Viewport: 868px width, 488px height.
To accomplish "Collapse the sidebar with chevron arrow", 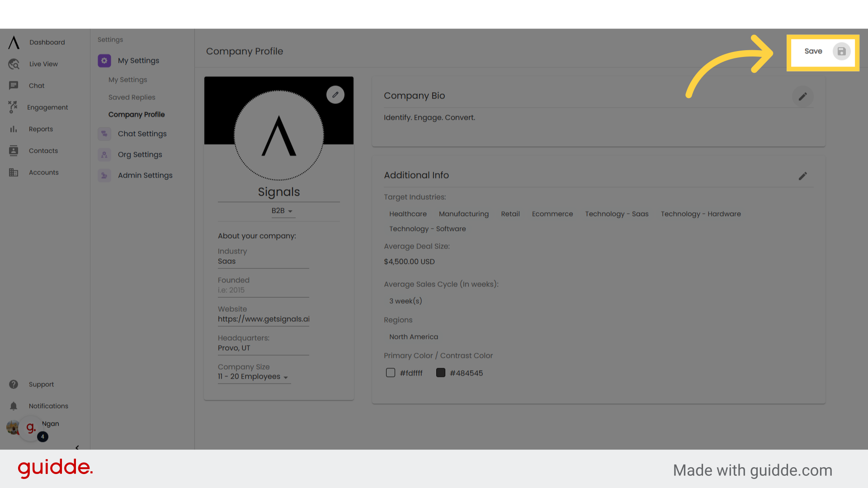I will (x=77, y=447).
